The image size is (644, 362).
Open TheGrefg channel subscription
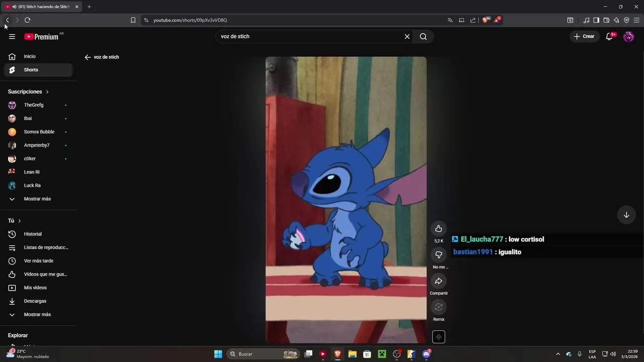[x=38, y=105]
